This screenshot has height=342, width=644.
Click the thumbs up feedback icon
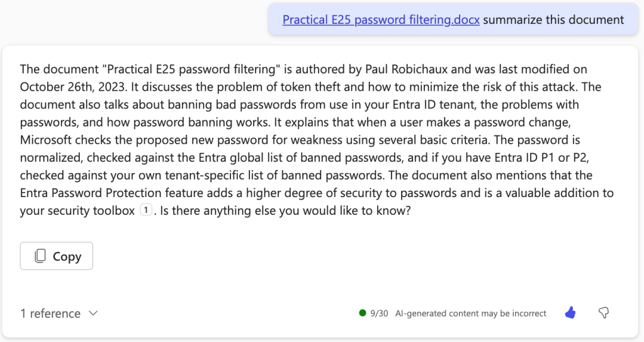[570, 313]
